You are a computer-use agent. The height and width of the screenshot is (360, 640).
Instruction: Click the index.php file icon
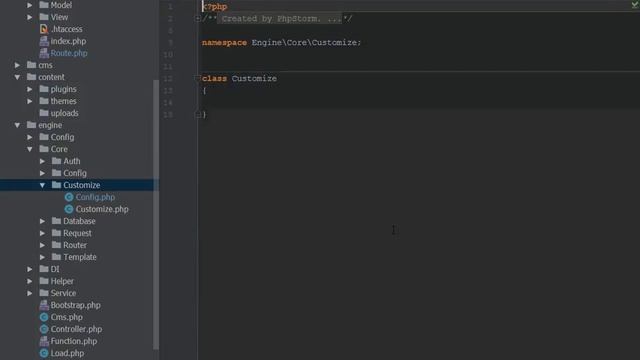pos(44,41)
